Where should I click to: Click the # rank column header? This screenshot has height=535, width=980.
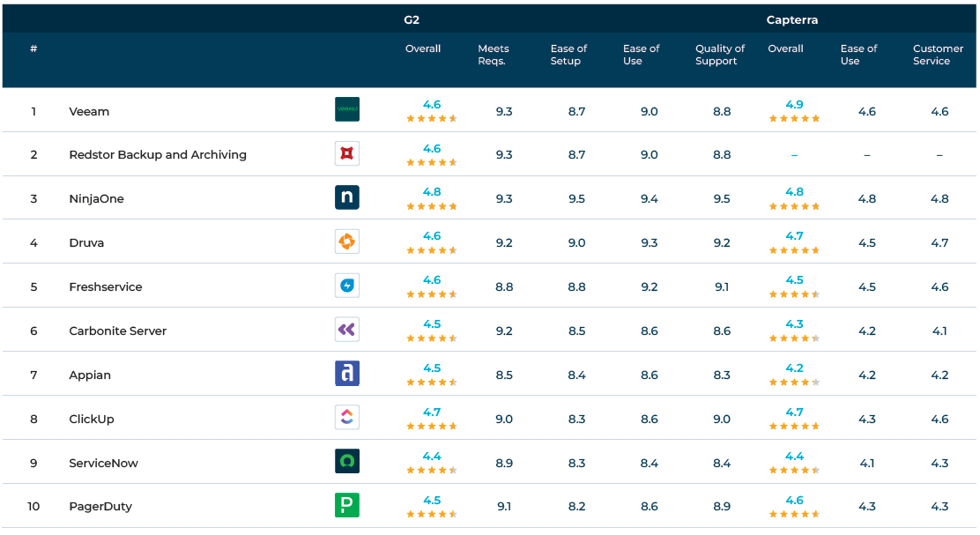pyautogui.click(x=33, y=48)
